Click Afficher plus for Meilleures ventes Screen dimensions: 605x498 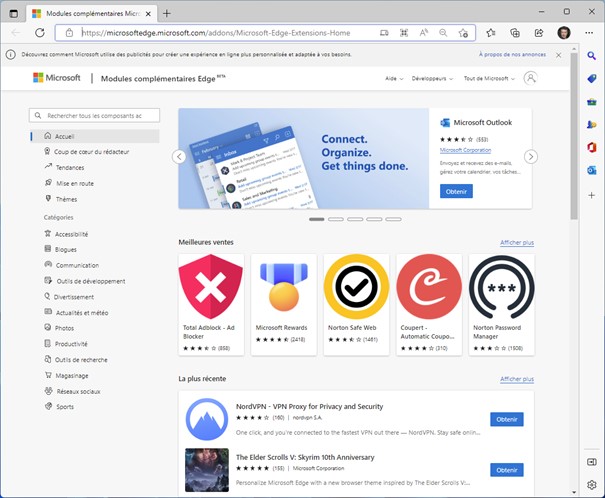[x=517, y=243]
